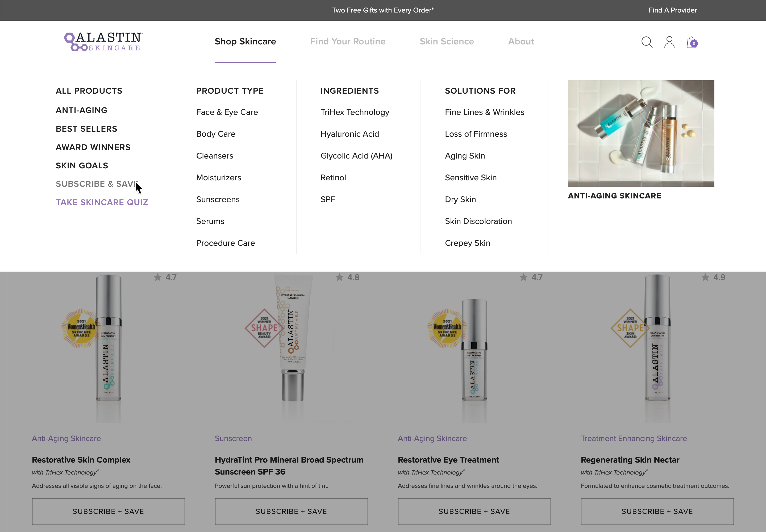Browse Serums
This screenshot has height=532, width=766.
210,221
